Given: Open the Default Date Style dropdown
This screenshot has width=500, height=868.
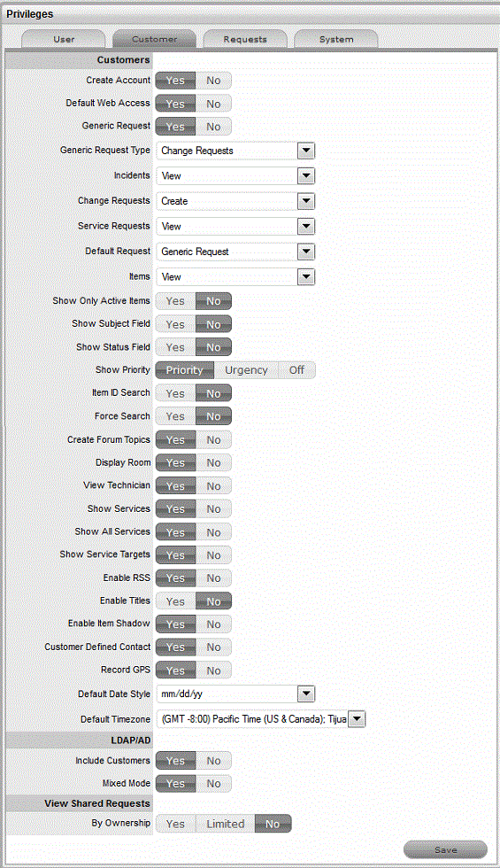Looking at the screenshot, I should (235, 694).
